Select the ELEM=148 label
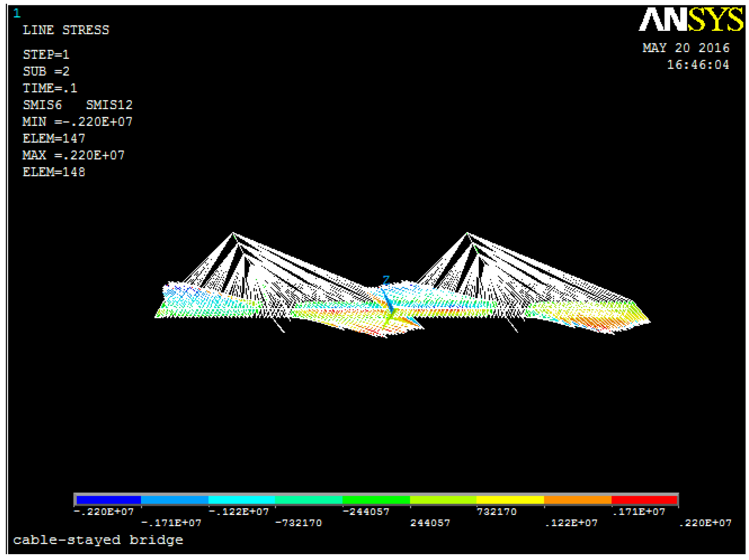The image size is (749, 560). point(54,172)
